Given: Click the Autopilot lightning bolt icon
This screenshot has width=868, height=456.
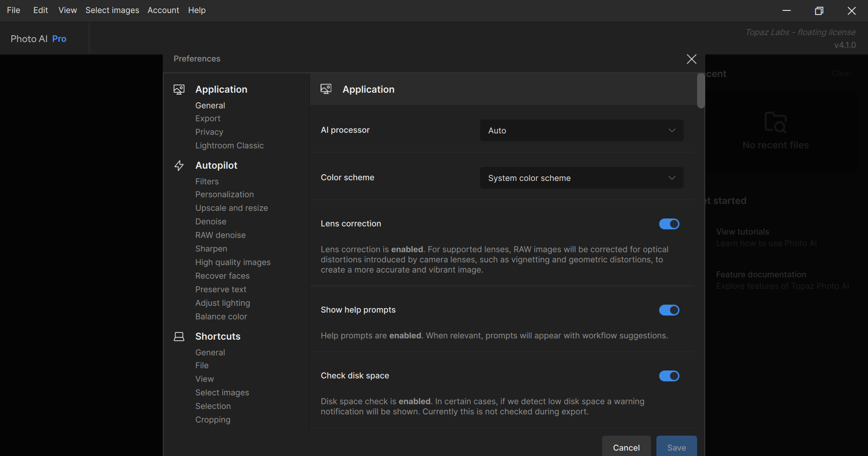Looking at the screenshot, I should (179, 166).
